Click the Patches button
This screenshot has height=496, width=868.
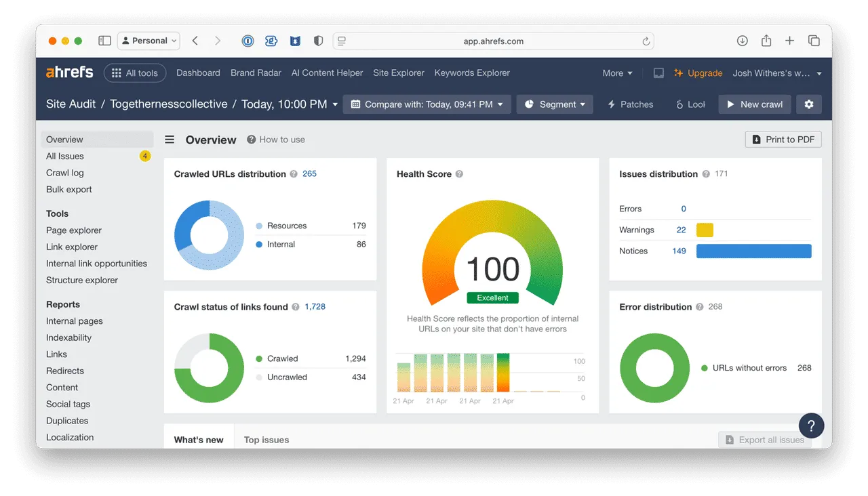[630, 104]
